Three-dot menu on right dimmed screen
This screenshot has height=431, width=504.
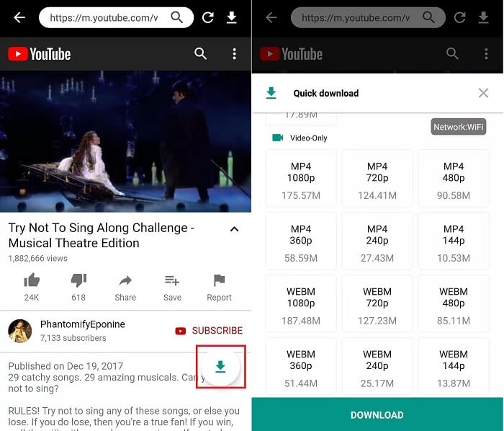[x=486, y=54]
